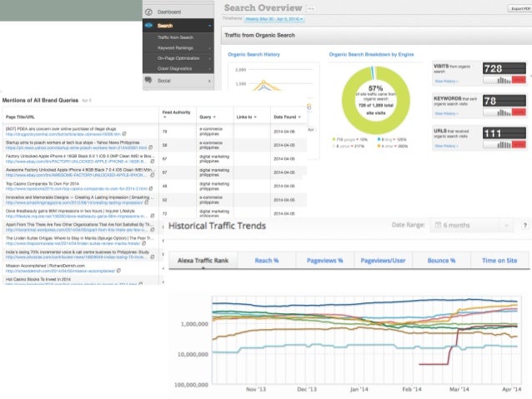
Task: Open View History link under VISITS
Action: tap(446, 82)
